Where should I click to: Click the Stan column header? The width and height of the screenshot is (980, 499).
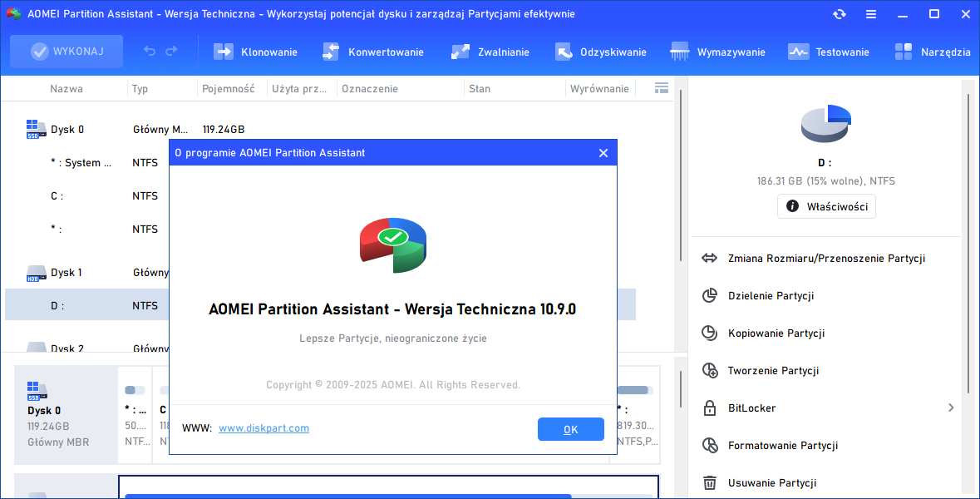click(x=480, y=89)
